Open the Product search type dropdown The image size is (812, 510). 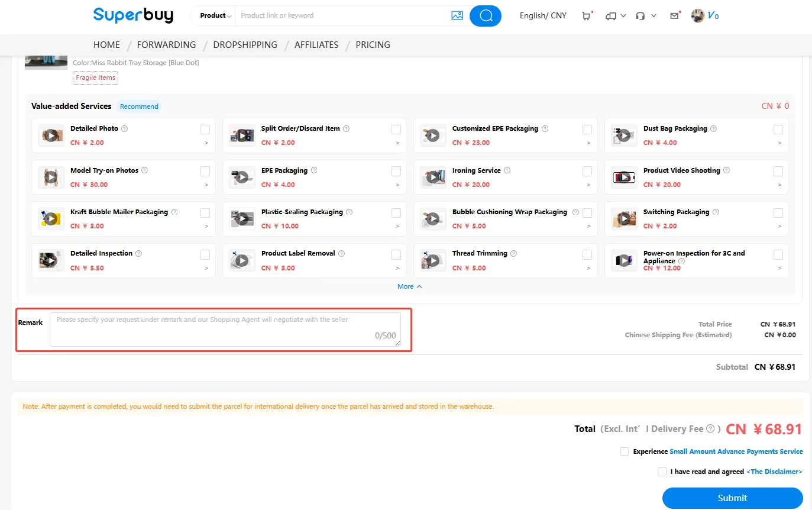tap(215, 15)
